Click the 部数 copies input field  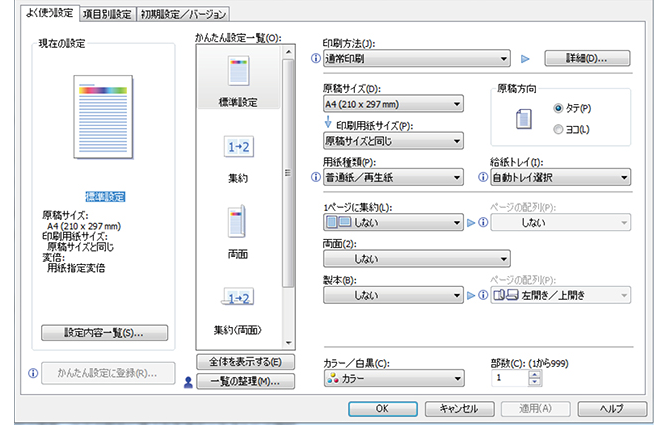pyautogui.click(x=510, y=378)
